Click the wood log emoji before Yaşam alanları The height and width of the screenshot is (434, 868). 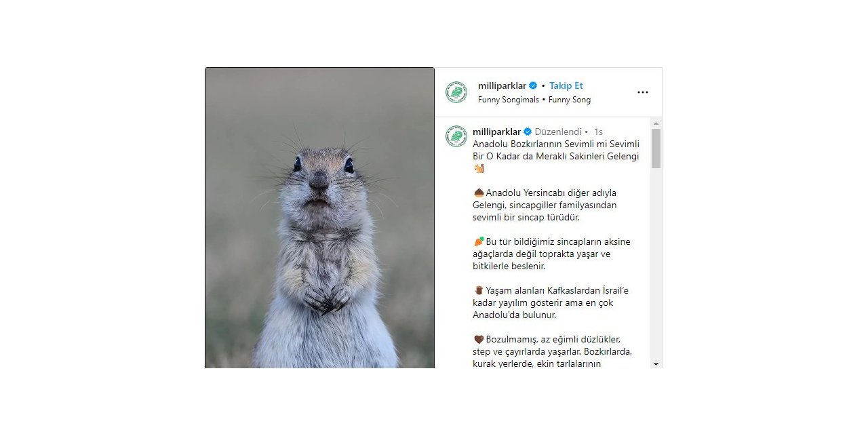point(479,290)
